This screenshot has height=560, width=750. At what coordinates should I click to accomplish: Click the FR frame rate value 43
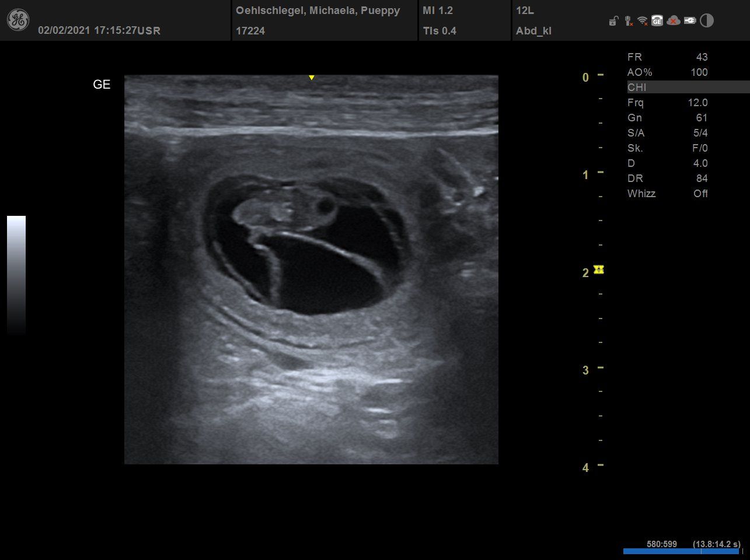click(702, 57)
